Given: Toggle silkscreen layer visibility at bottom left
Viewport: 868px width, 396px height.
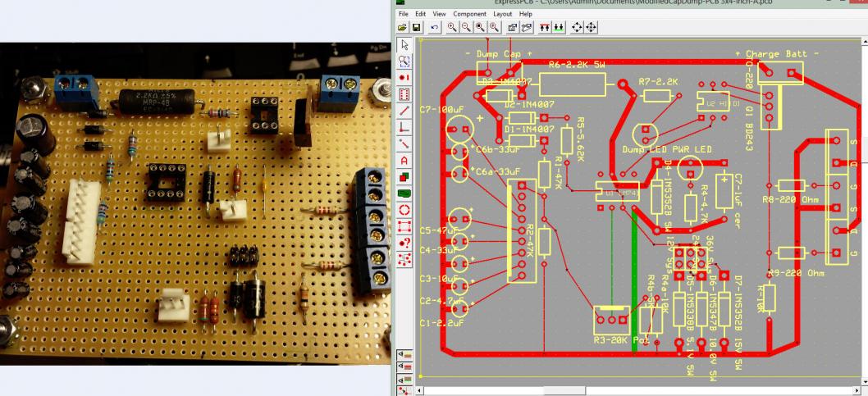Looking at the screenshot, I should 404,354.
